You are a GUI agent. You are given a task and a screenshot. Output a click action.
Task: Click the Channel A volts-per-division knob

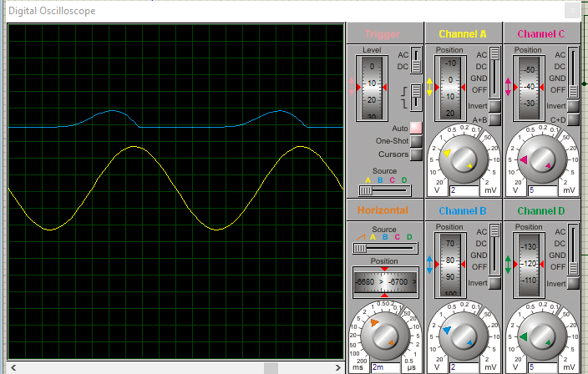pos(464,159)
